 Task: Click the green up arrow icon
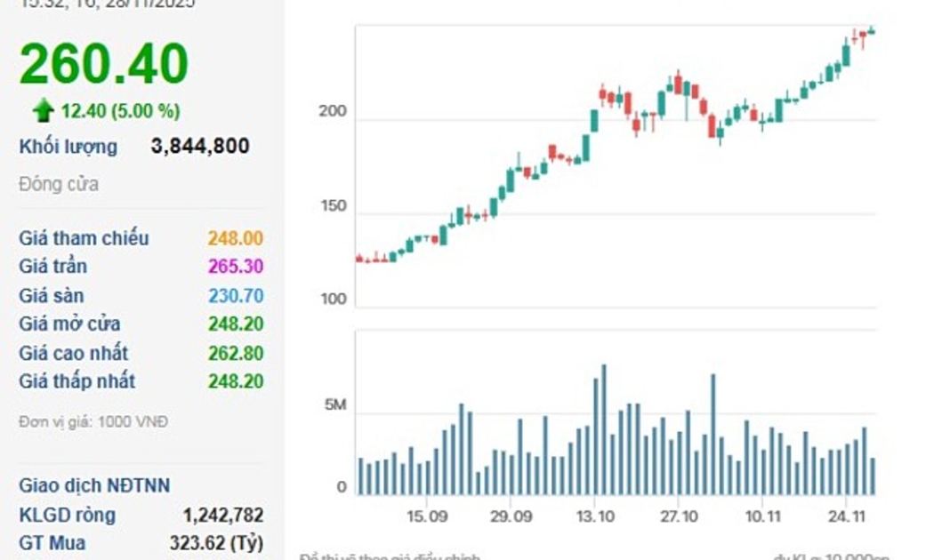(43, 110)
